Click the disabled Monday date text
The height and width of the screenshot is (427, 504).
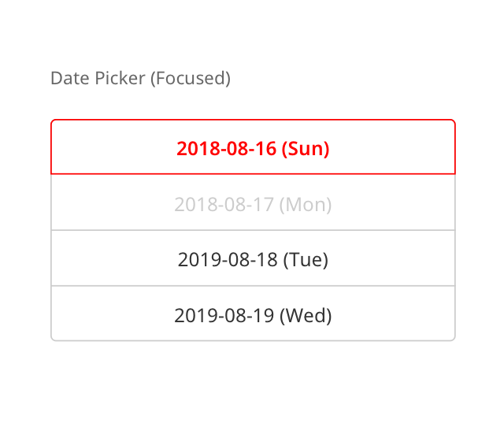point(253,205)
